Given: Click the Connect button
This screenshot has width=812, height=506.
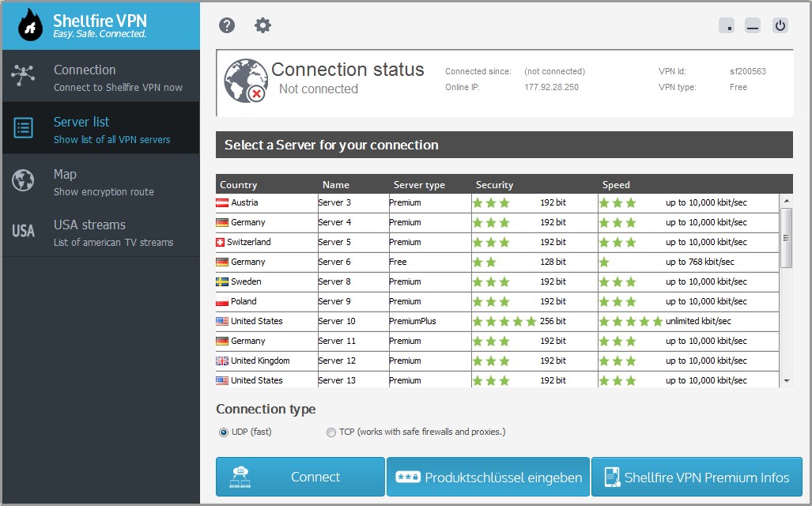Looking at the screenshot, I should [x=300, y=477].
